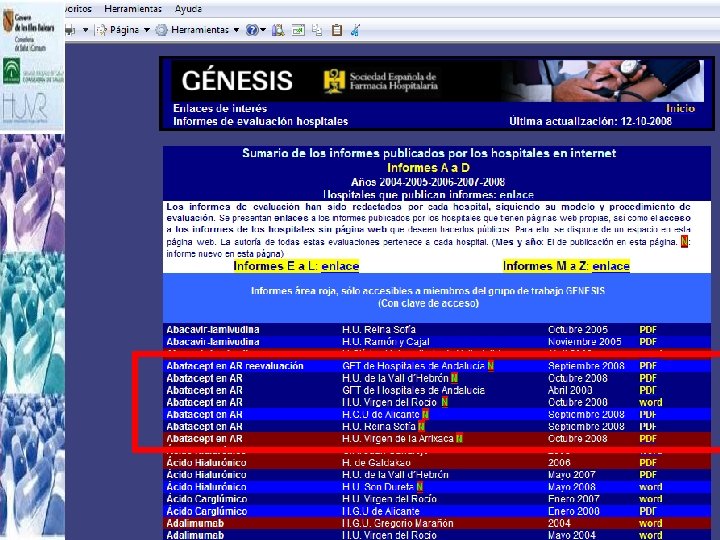Click 'Informes A a D' heading
The height and width of the screenshot is (540, 720).
[428, 168]
